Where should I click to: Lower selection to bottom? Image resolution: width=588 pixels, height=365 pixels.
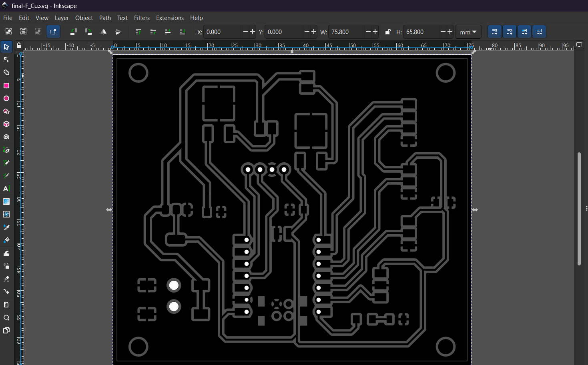(183, 32)
